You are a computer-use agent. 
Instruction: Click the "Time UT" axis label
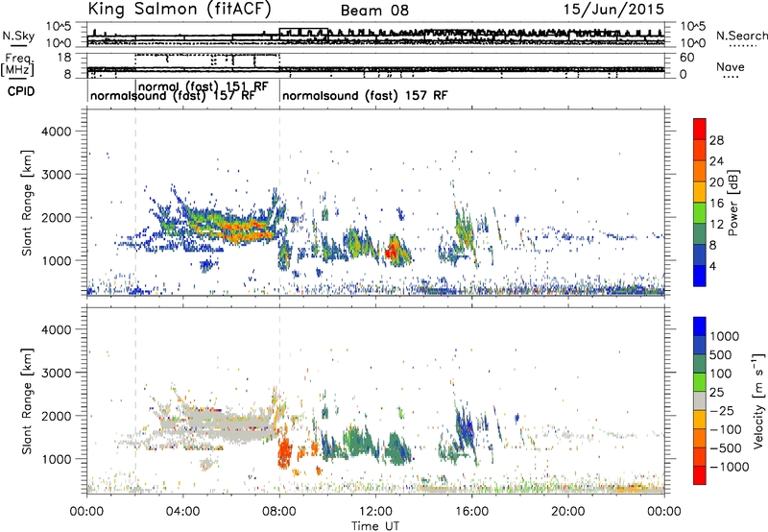[x=375, y=526]
